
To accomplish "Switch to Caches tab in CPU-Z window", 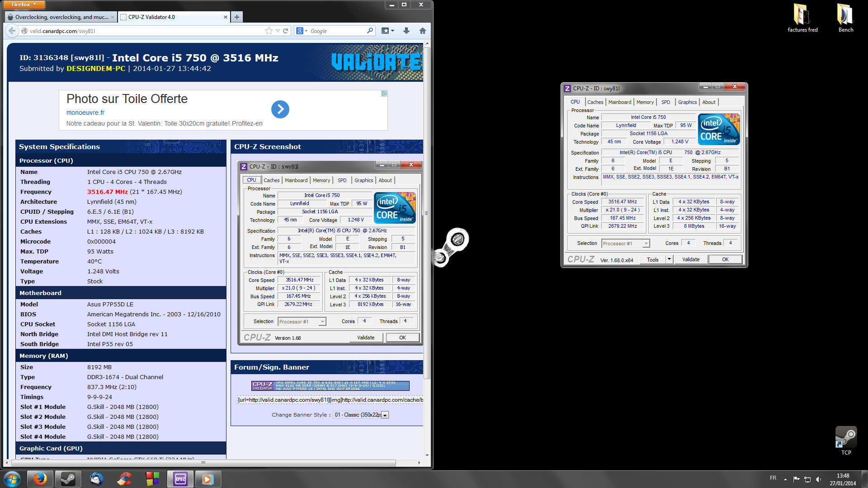I will coord(595,102).
